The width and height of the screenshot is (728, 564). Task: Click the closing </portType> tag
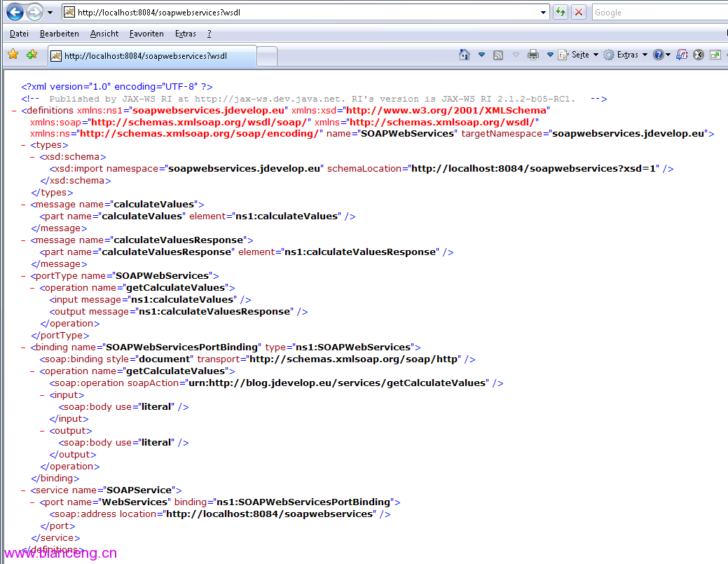pyautogui.click(x=60, y=335)
